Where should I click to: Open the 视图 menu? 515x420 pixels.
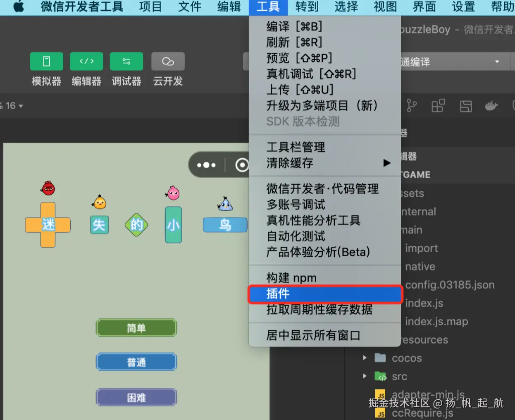point(385,7)
